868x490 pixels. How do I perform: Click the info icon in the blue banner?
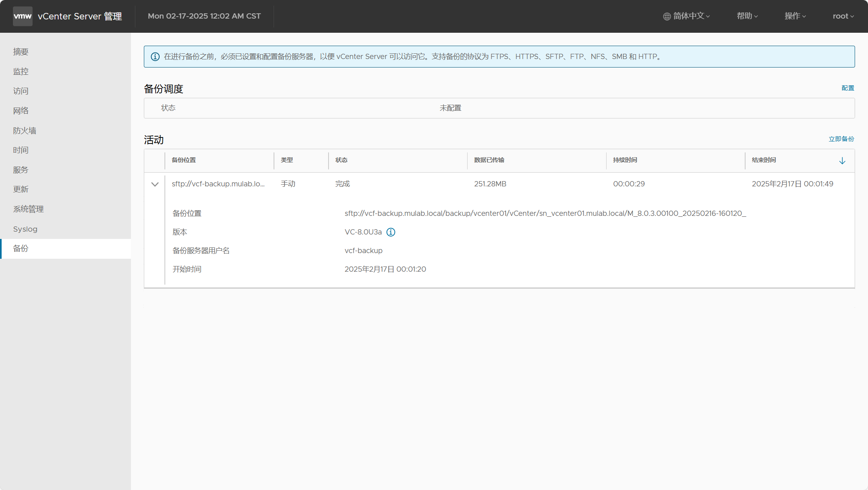point(155,57)
